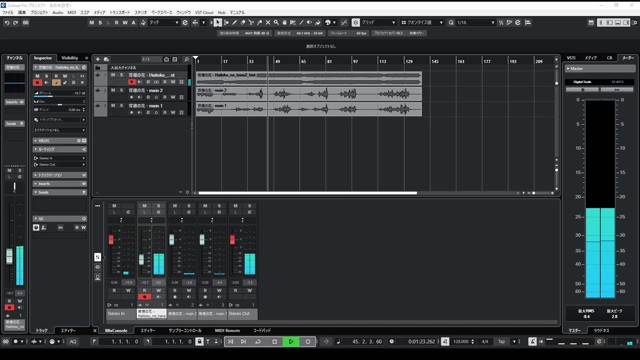Click the Stereo Out channel red fader
This screenshot has width=640, height=360.
point(232,240)
